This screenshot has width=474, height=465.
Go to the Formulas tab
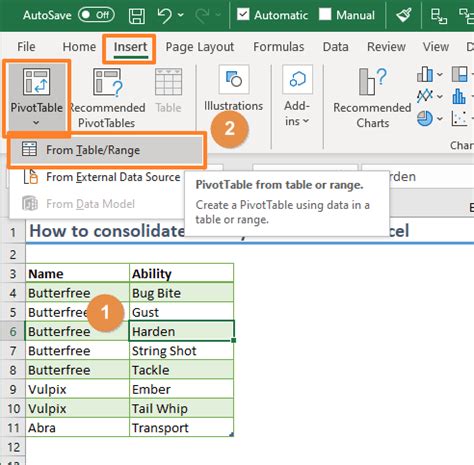coord(279,47)
